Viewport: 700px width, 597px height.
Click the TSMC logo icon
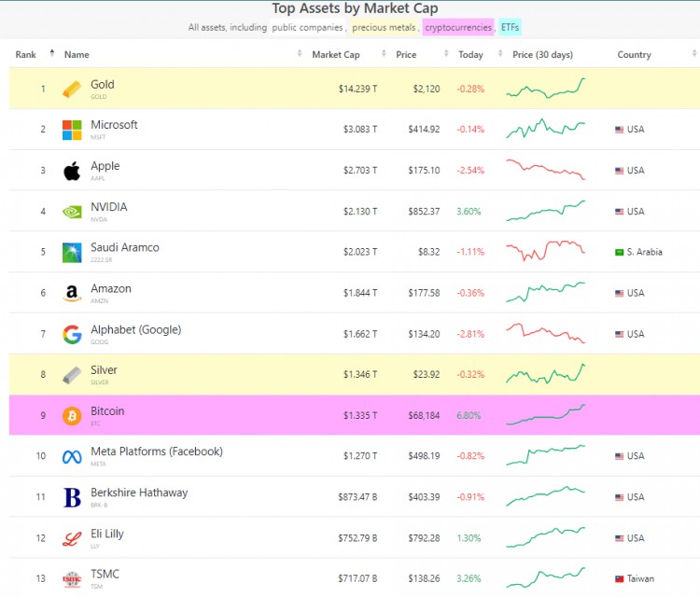[x=72, y=579]
